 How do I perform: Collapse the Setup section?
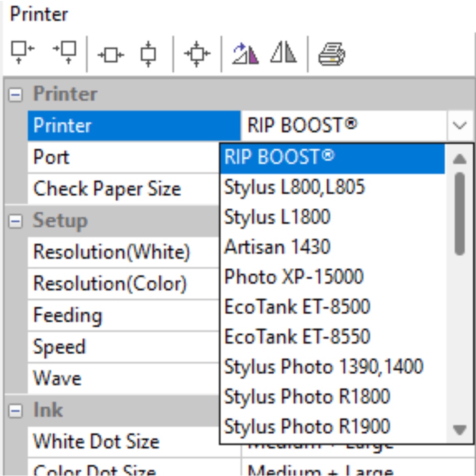[x=16, y=221]
